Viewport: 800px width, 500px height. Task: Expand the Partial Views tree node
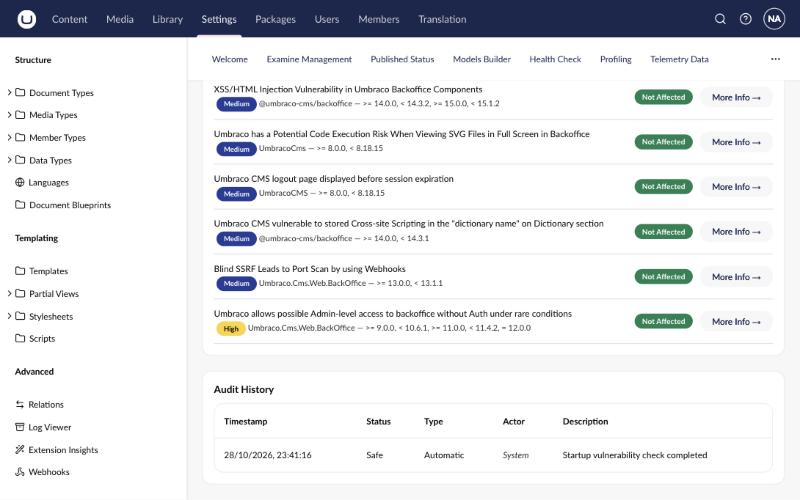pos(9,293)
